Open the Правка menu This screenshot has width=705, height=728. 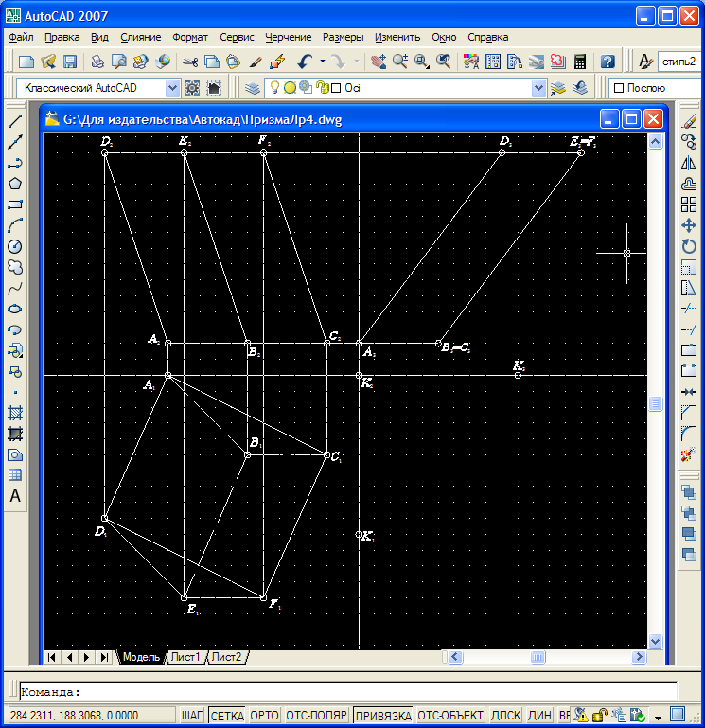coord(62,37)
